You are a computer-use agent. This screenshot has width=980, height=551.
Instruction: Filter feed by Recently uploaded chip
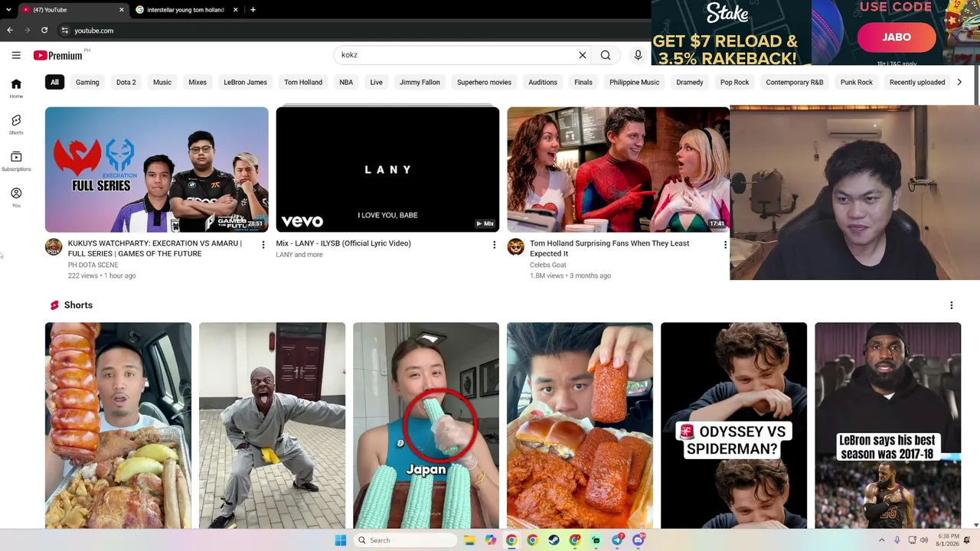[917, 82]
